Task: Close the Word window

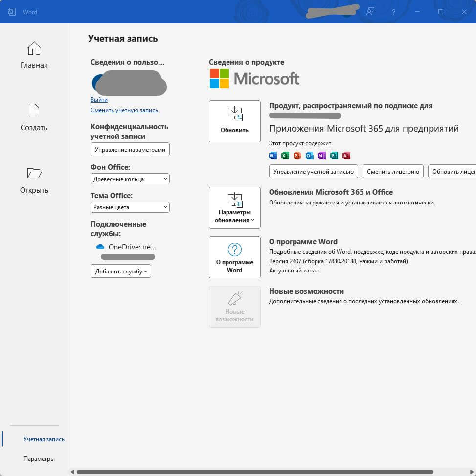Action: coord(464,12)
